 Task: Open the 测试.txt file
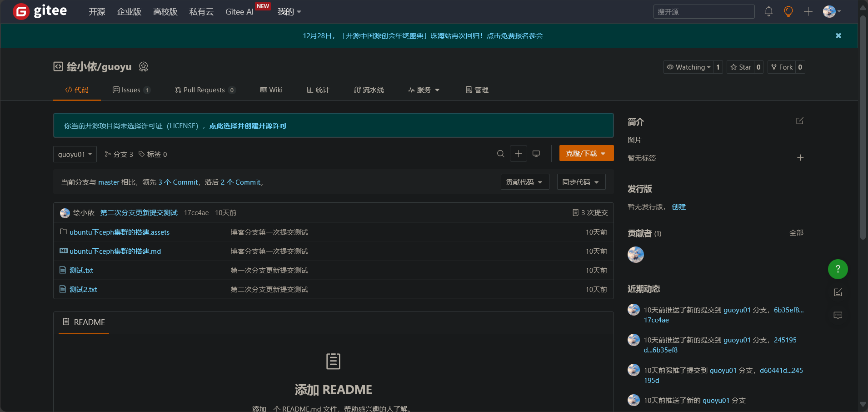81,270
